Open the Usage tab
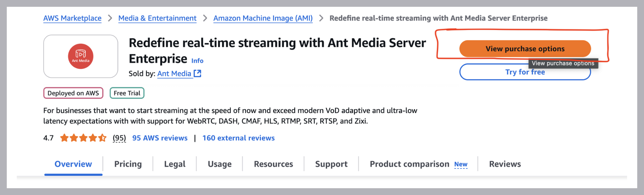 [220, 164]
